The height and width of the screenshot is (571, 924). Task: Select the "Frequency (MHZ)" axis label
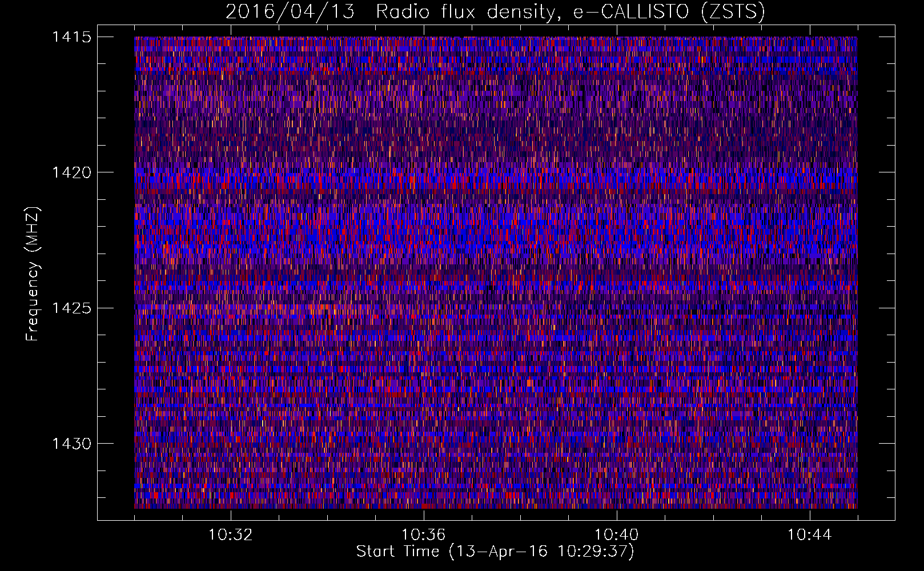(33, 275)
